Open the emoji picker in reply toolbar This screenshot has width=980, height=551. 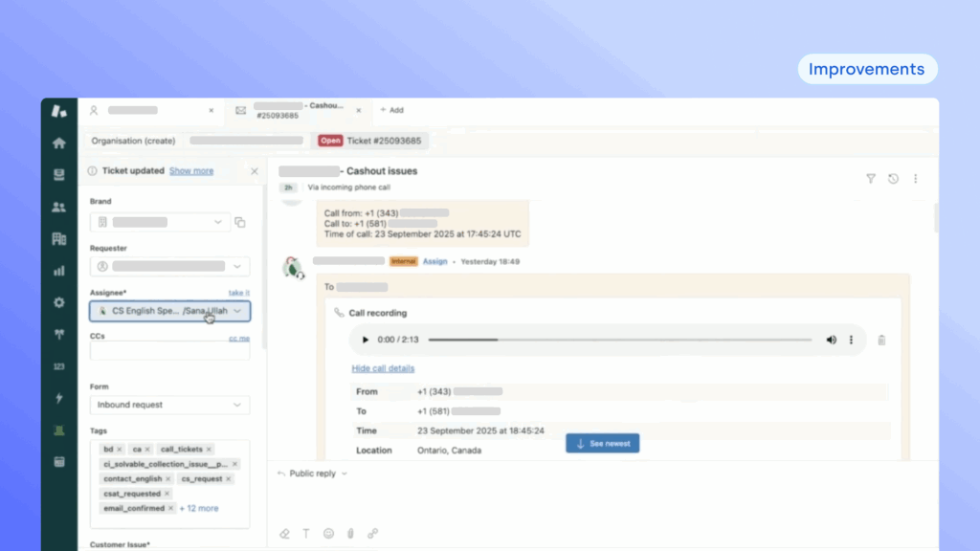[328, 534]
